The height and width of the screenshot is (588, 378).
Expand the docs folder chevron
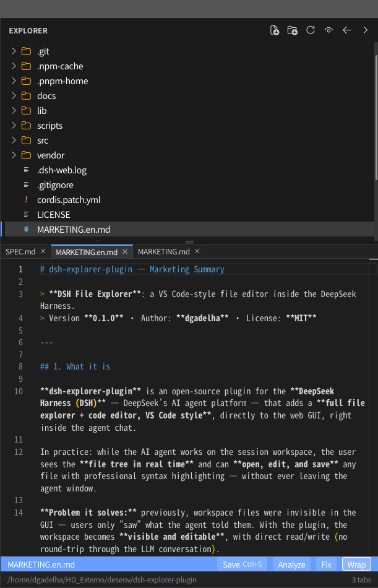click(14, 95)
